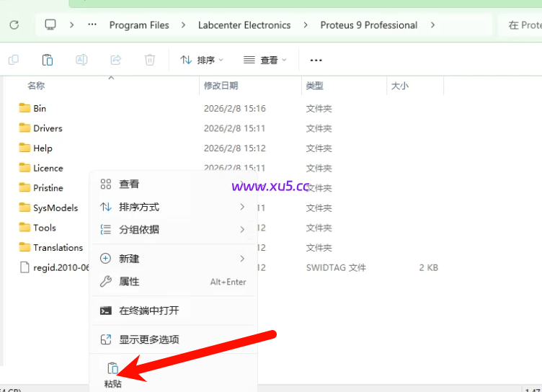Select 属性 from the context menu
This screenshot has height=392, width=542.
pos(130,282)
